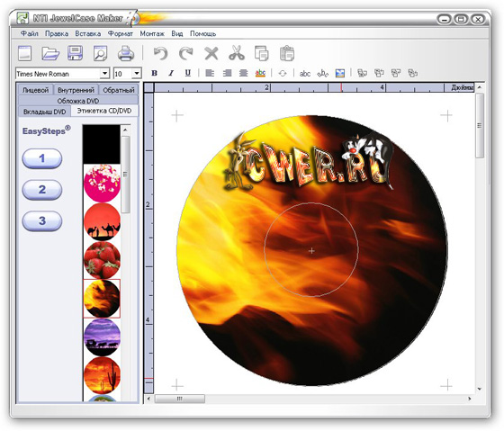Click the canvas horizontal scrollbar thumb
Viewport: 504px width, 431px height.
(x=180, y=399)
